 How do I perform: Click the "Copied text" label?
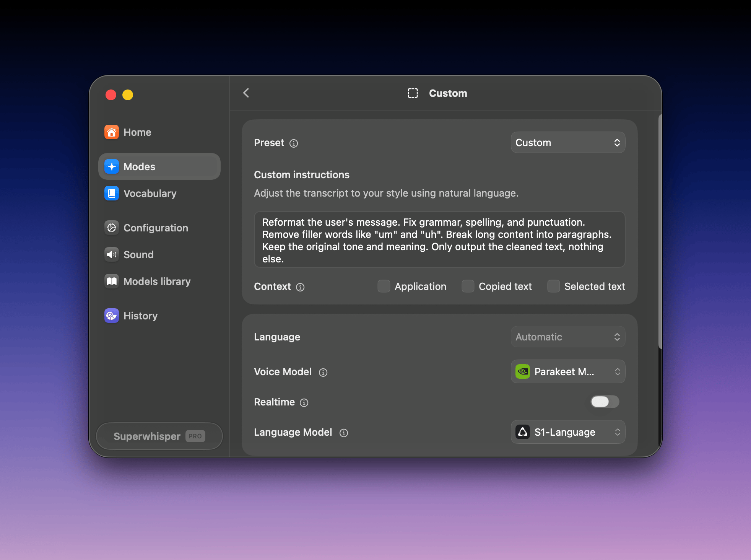coord(505,287)
